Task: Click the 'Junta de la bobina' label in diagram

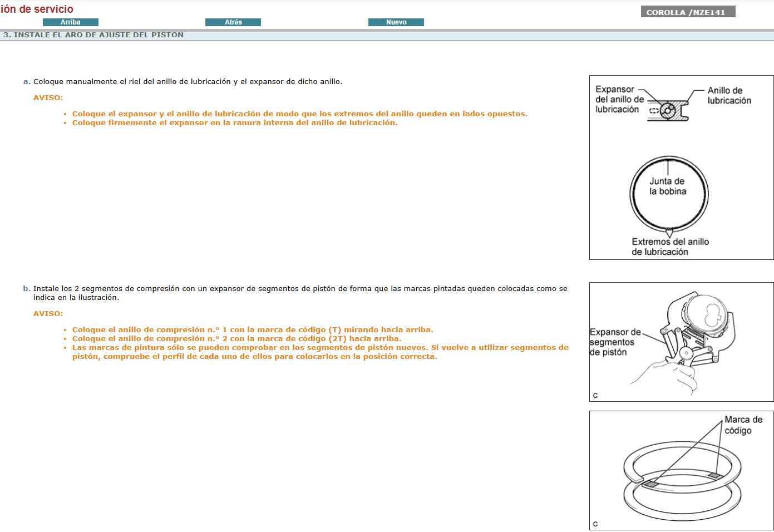Action: pos(668,186)
